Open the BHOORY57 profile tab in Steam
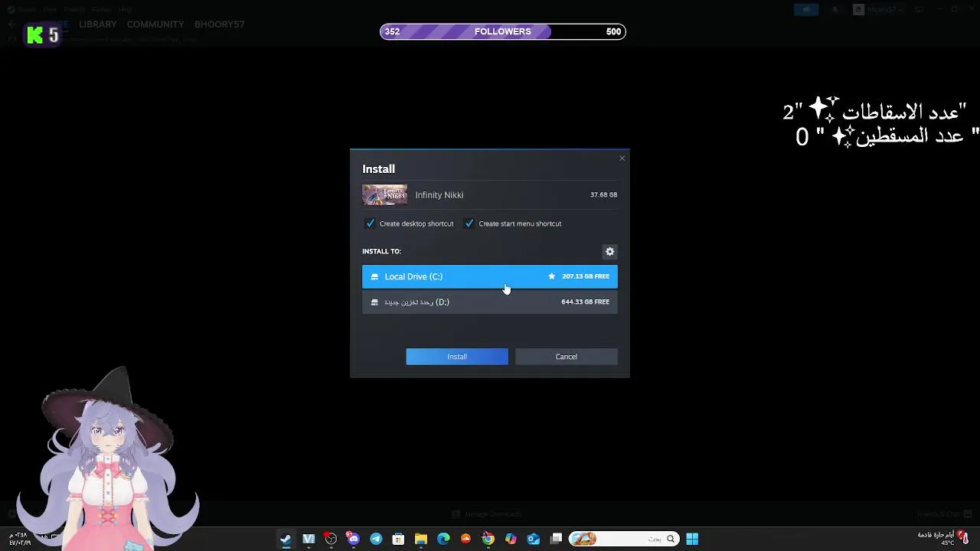Screen dimensions: 980x551 pos(220,24)
